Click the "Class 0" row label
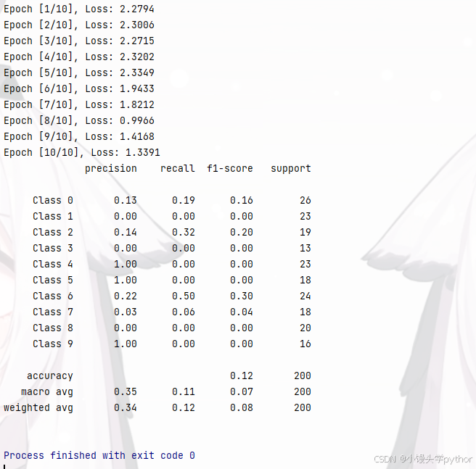 53,200
